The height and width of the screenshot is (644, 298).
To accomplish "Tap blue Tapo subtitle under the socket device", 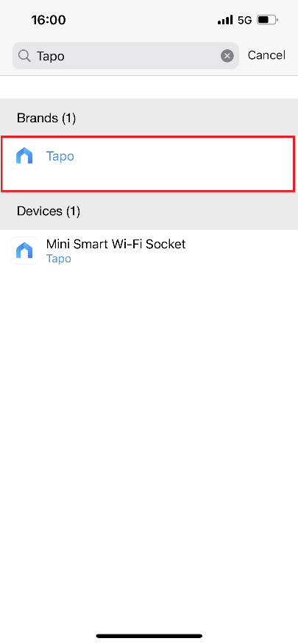I will tap(58, 259).
